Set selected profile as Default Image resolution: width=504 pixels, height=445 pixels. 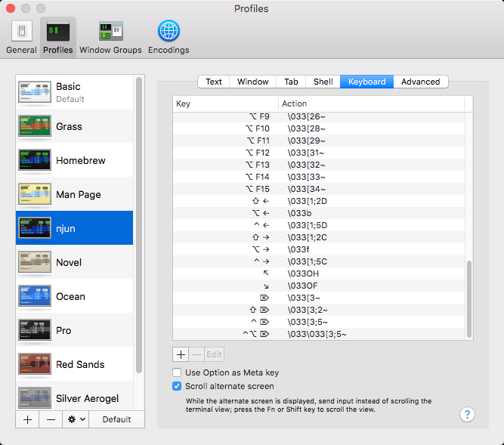[x=116, y=419]
